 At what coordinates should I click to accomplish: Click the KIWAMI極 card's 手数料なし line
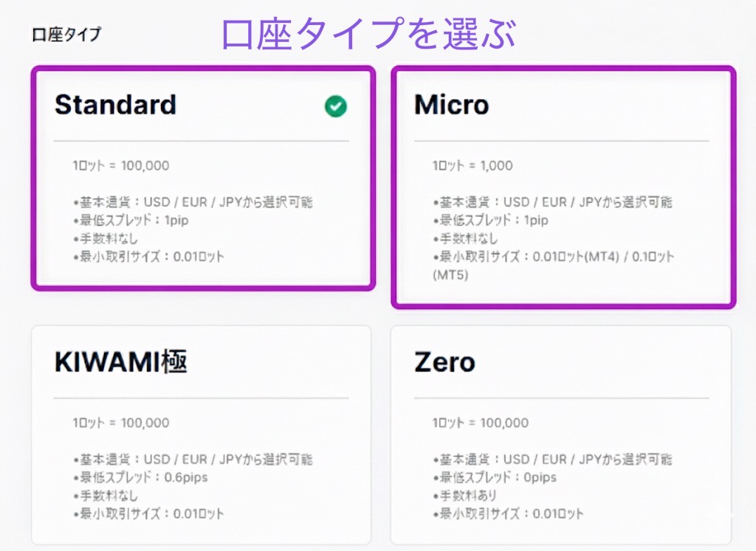[106, 496]
